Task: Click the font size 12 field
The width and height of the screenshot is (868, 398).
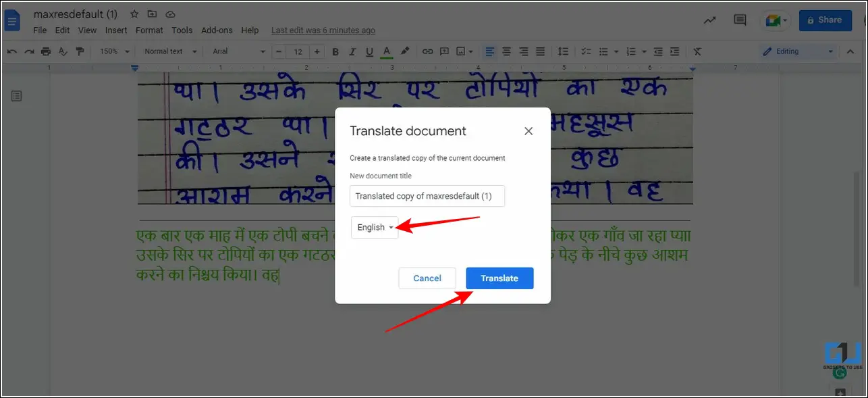Action: (298, 51)
